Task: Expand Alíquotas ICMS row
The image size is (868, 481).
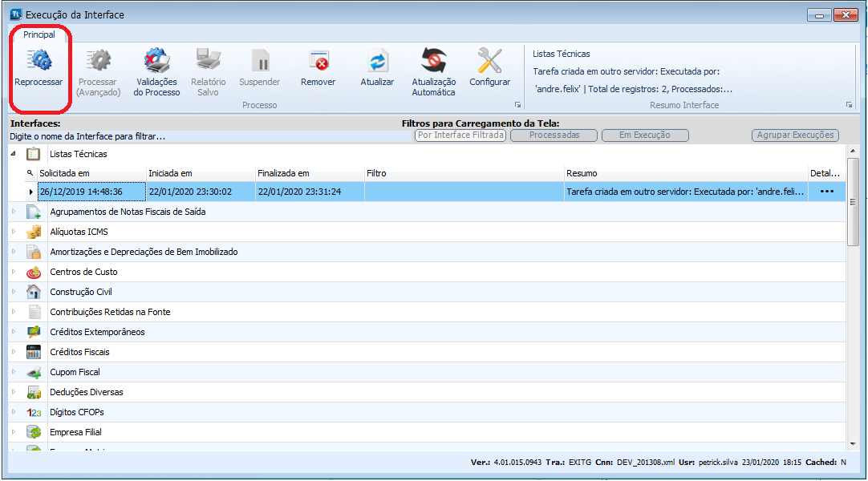Action: tap(14, 232)
